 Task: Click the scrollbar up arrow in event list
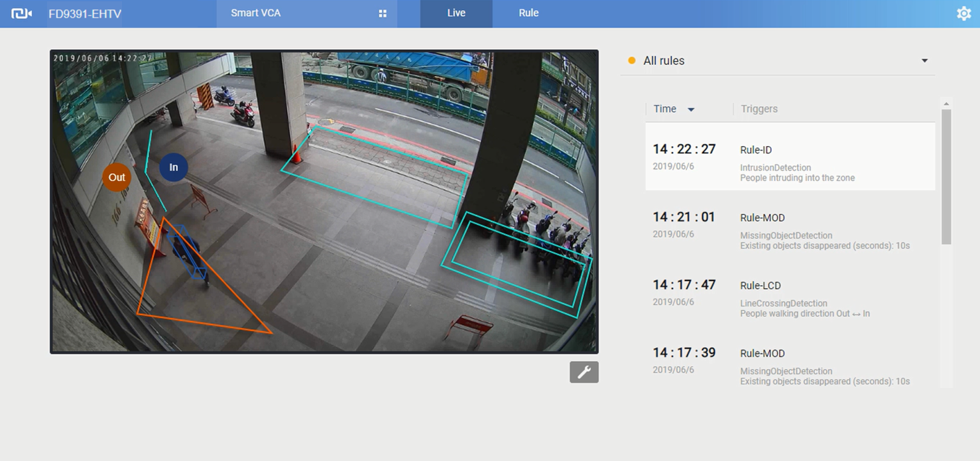coord(946,103)
